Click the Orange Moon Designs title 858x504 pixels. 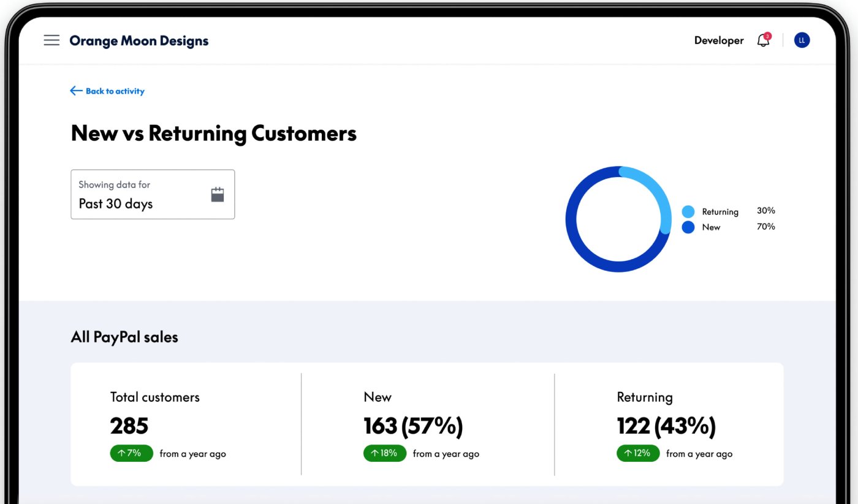click(x=139, y=41)
